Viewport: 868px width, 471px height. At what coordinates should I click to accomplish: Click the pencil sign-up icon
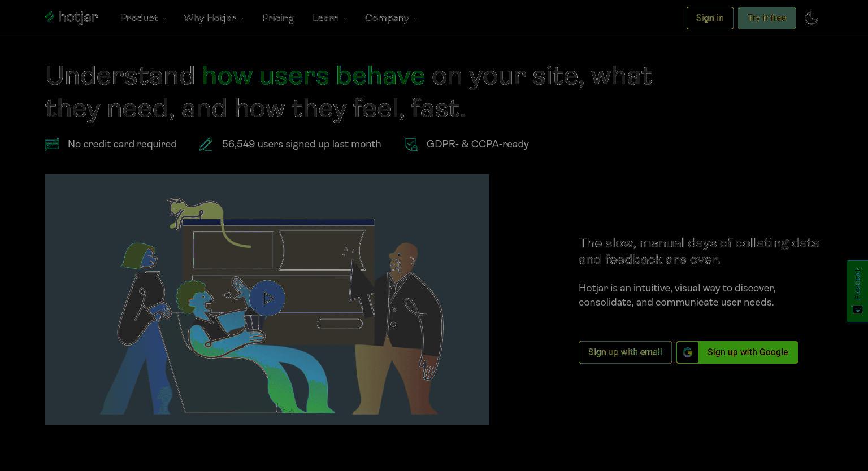(206, 145)
